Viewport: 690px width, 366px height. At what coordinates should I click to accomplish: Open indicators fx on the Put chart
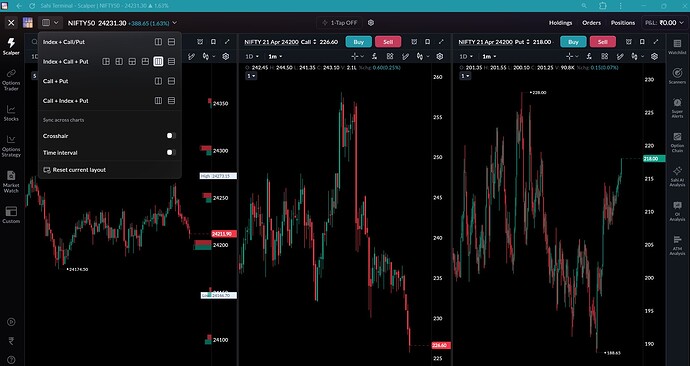tap(589, 56)
